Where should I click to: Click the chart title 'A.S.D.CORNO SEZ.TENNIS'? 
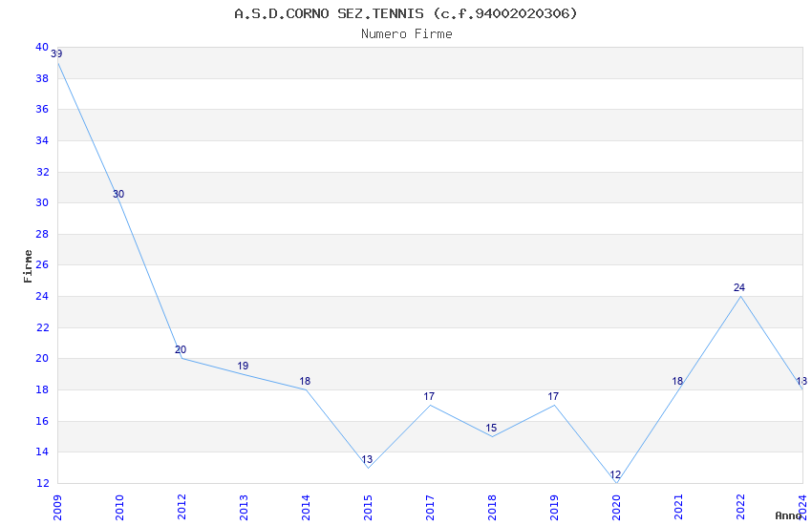point(329,13)
